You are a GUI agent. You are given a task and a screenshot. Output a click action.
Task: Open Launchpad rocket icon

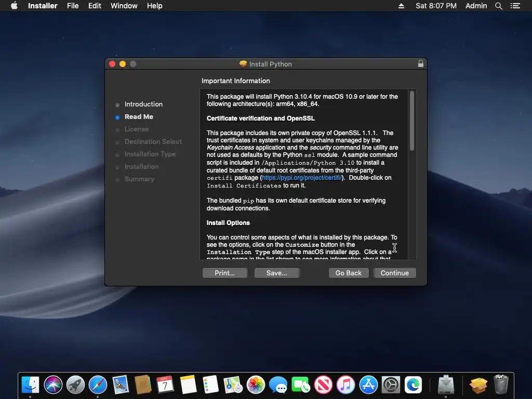[x=75, y=385]
